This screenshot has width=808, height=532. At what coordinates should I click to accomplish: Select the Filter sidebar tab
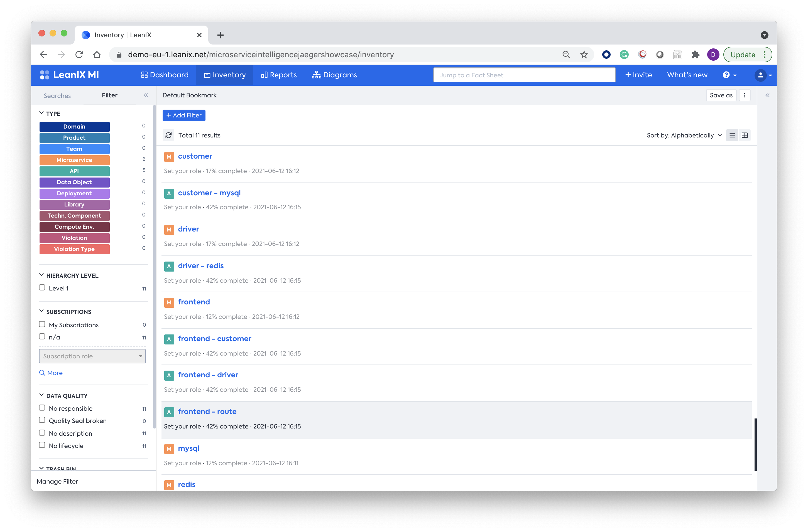(110, 95)
